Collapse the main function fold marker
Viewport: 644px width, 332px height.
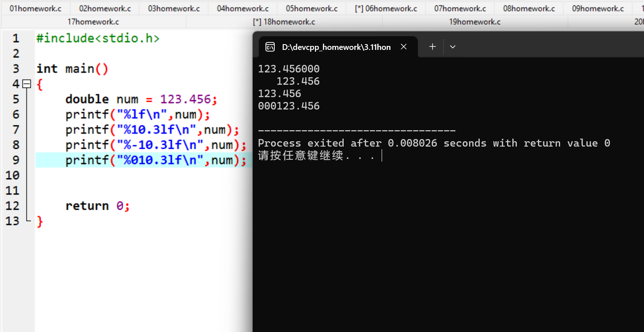(x=27, y=83)
